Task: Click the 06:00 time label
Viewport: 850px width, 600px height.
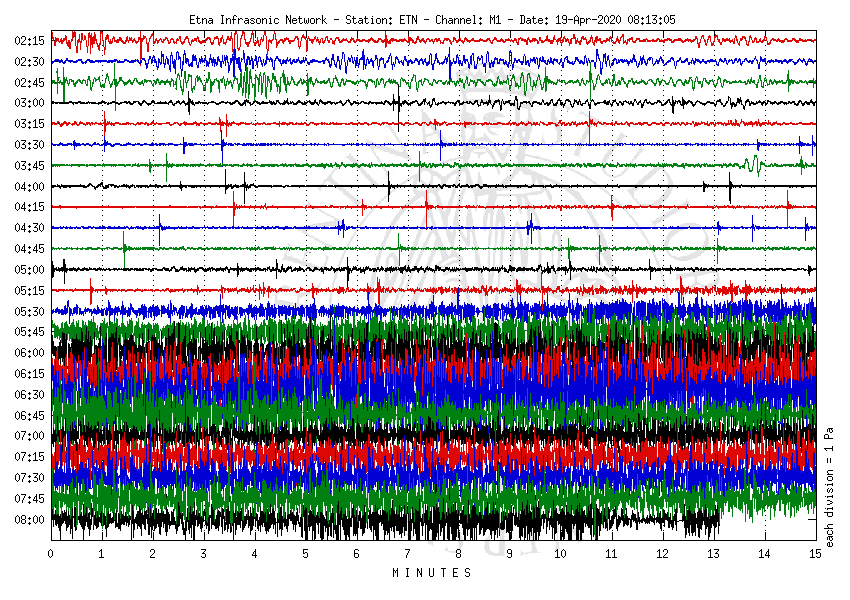Action: point(29,353)
